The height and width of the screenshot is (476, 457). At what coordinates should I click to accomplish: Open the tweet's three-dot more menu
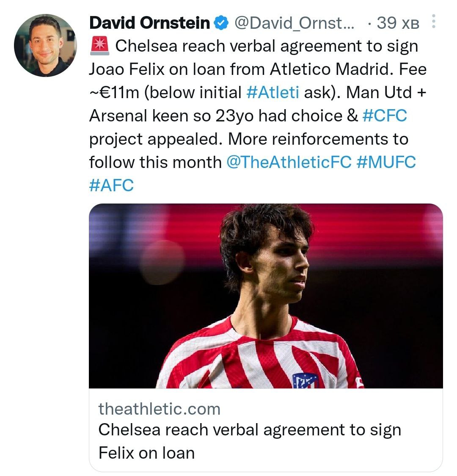click(433, 22)
